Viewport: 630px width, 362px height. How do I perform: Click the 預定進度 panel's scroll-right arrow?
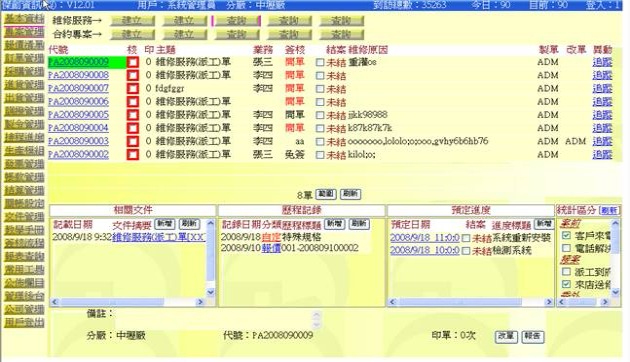[x=549, y=302]
